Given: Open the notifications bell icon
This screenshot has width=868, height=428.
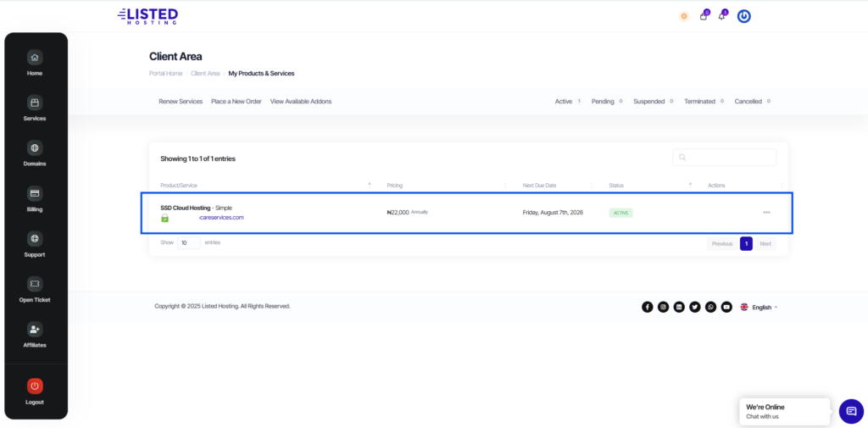Looking at the screenshot, I should coord(722,16).
